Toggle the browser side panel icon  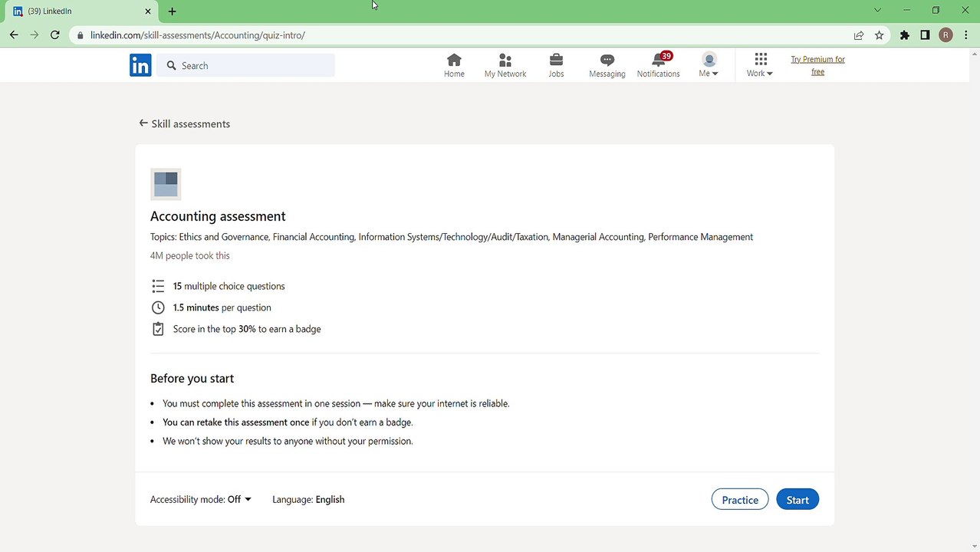926,35
